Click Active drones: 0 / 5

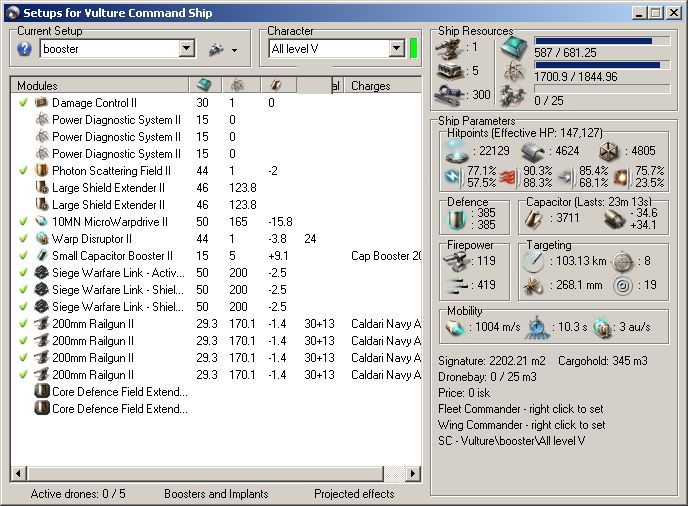(x=78, y=494)
